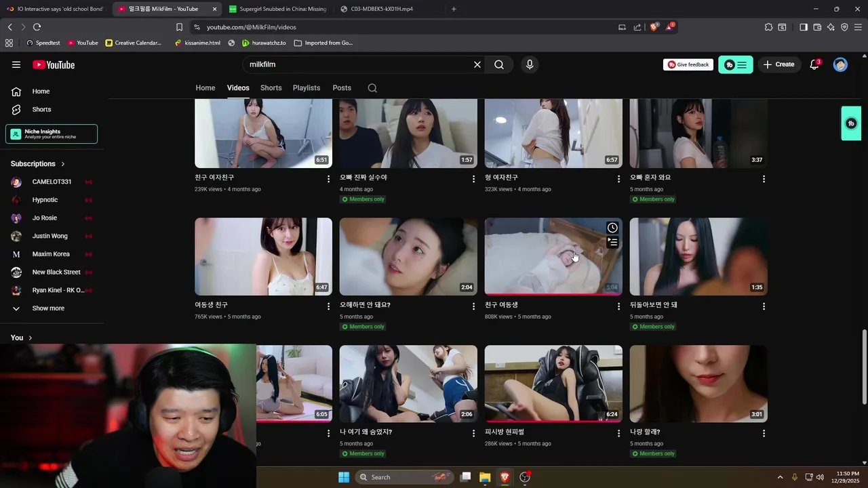The width and height of the screenshot is (868, 488).
Task: Open options menu for 친구 여동생
Action: [618, 306]
